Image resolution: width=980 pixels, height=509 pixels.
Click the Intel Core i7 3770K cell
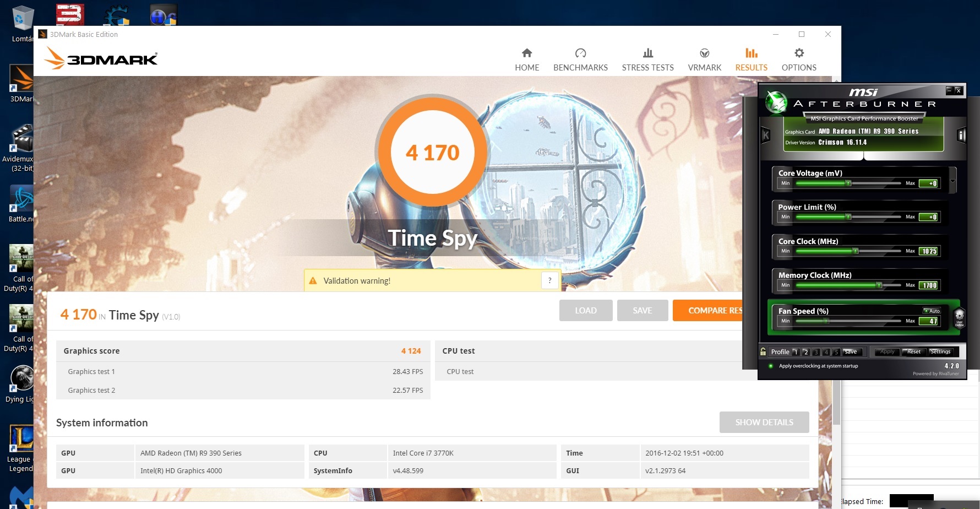[472, 453]
